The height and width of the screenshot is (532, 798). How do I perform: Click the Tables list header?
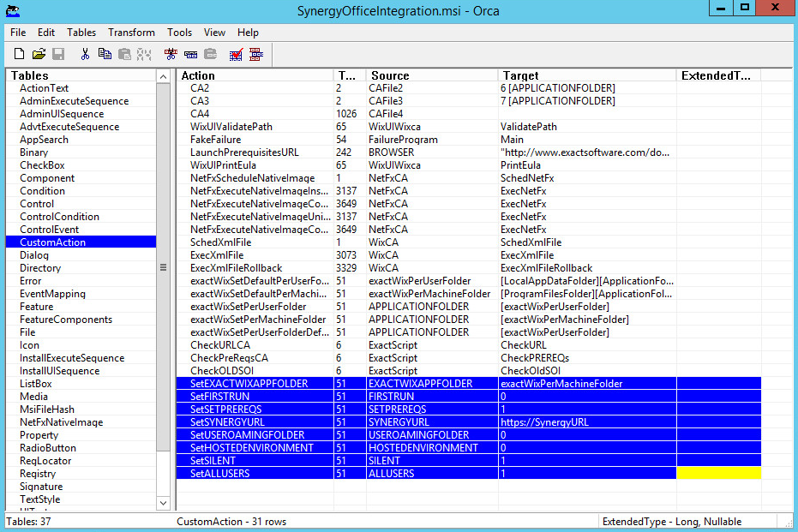(x=81, y=75)
